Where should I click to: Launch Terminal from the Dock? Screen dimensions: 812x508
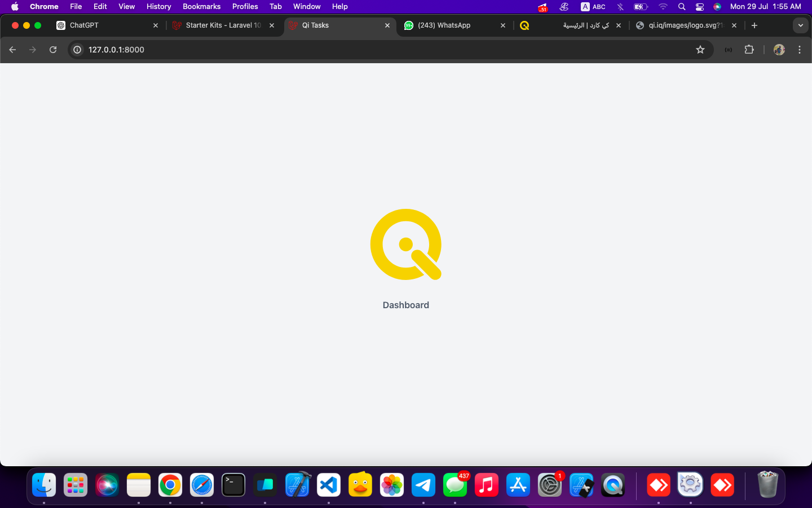pyautogui.click(x=233, y=485)
